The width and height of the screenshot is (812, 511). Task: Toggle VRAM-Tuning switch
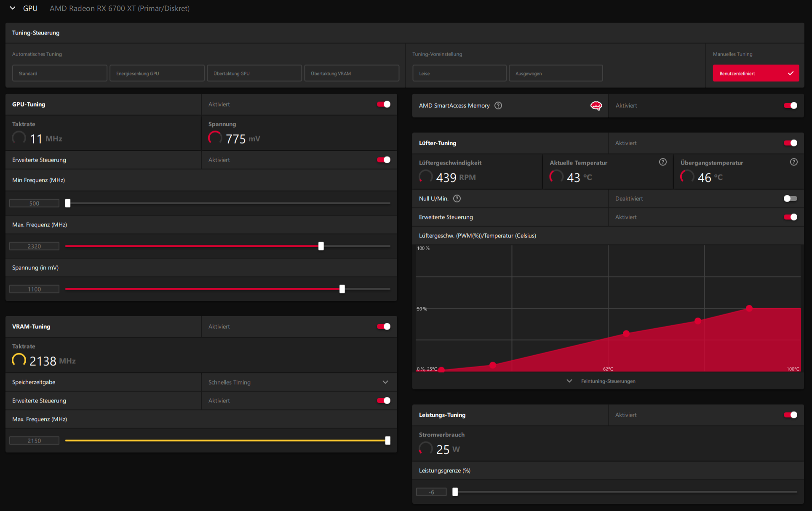384,327
